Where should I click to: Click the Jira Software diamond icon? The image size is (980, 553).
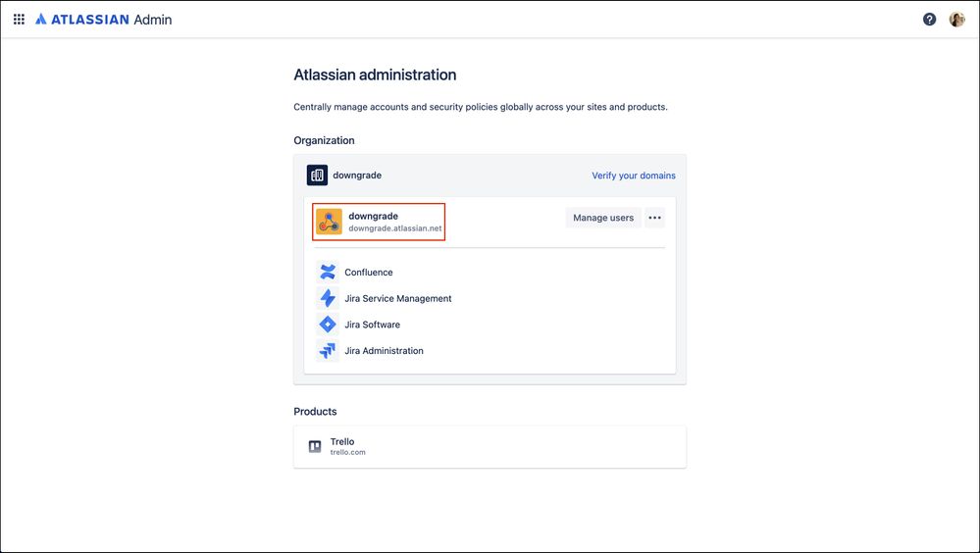coord(328,325)
